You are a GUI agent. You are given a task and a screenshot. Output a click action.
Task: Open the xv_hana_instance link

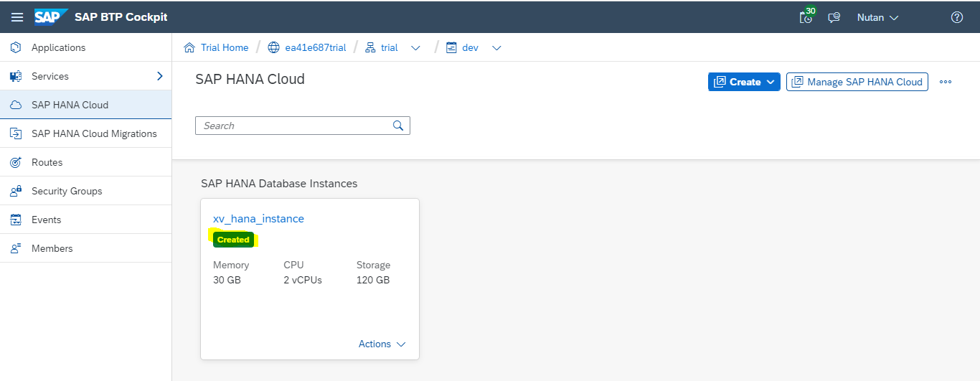pyautogui.click(x=258, y=219)
